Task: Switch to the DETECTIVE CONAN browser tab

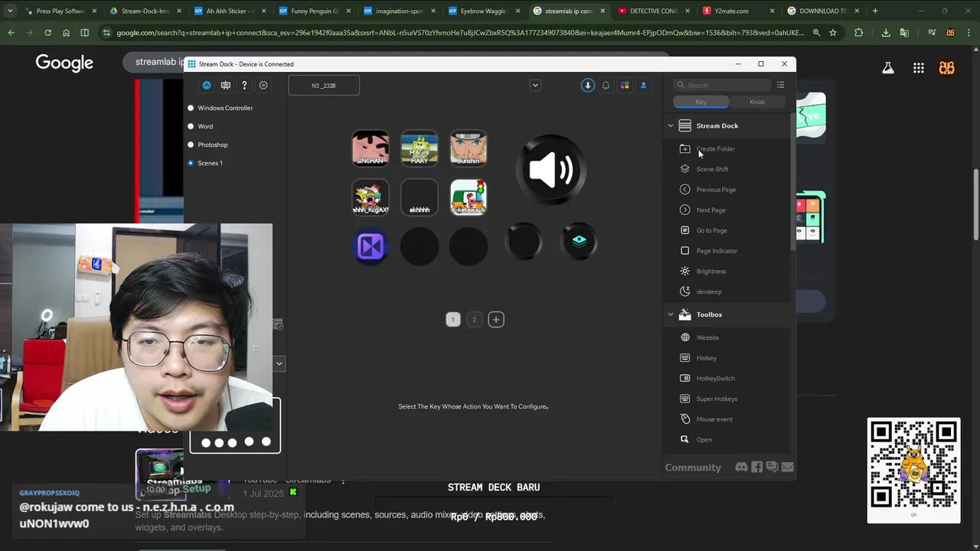Action: pos(653,11)
